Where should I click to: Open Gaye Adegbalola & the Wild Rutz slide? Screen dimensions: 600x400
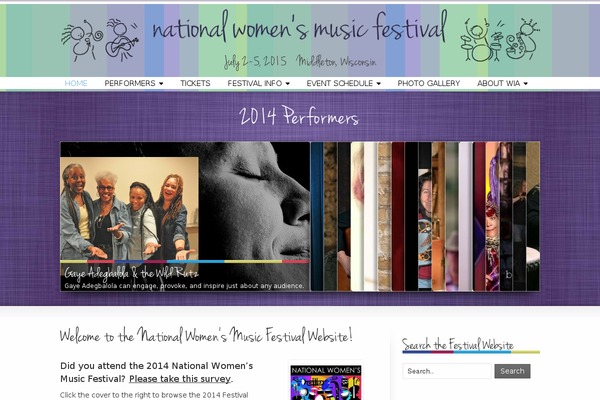tap(185, 216)
